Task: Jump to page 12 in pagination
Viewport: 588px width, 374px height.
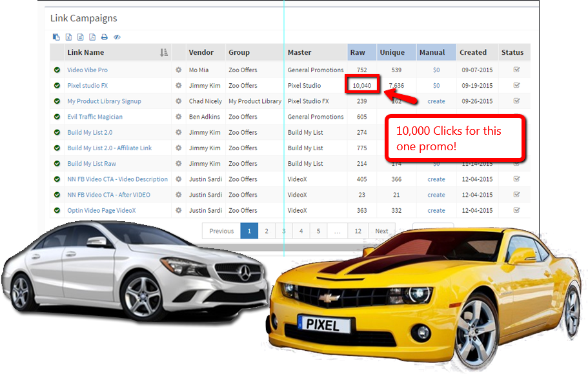Action: click(x=358, y=231)
